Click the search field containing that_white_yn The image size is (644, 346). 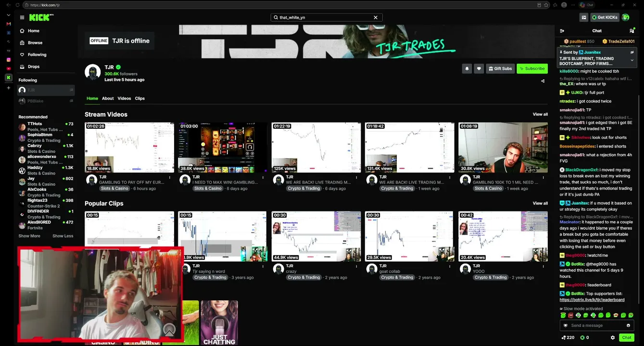tap(327, 17)
